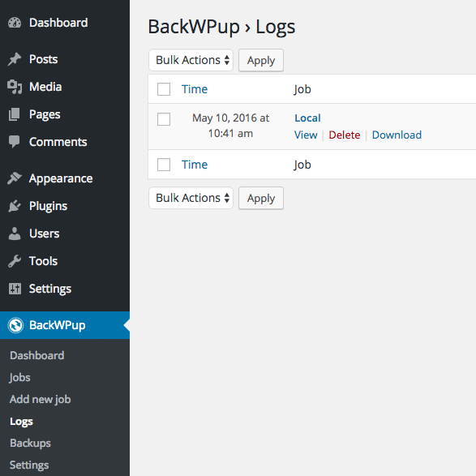Viewport: 476px width, 476px height.
Task: View the Local job log
Action: pyautogui.click(x=306, y=135)
